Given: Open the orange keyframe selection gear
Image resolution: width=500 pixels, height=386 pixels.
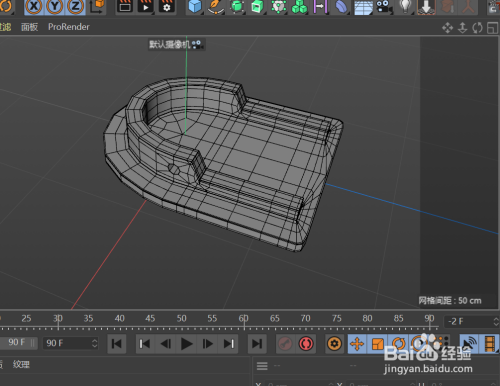Looking at the screenshot, I should pos(334,344).
